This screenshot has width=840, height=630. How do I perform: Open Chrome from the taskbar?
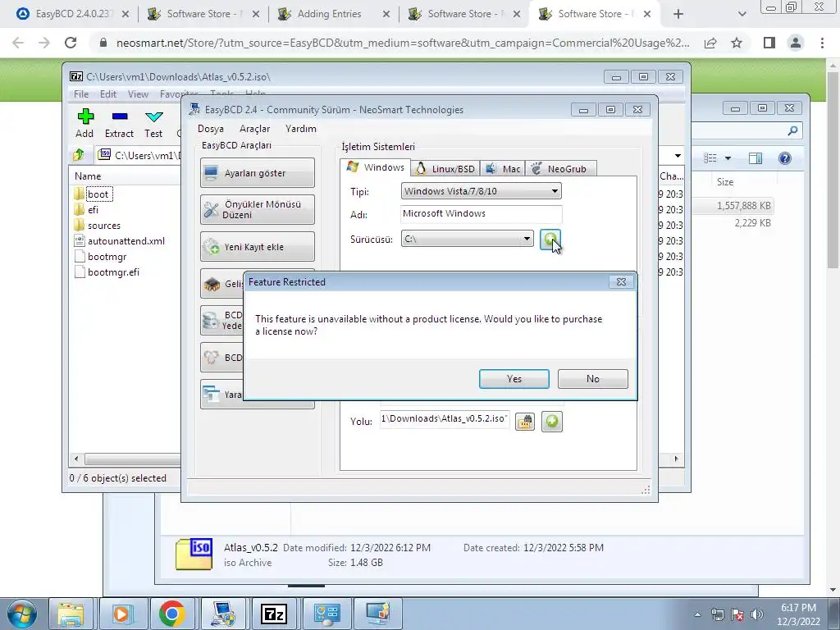(172, 614)
